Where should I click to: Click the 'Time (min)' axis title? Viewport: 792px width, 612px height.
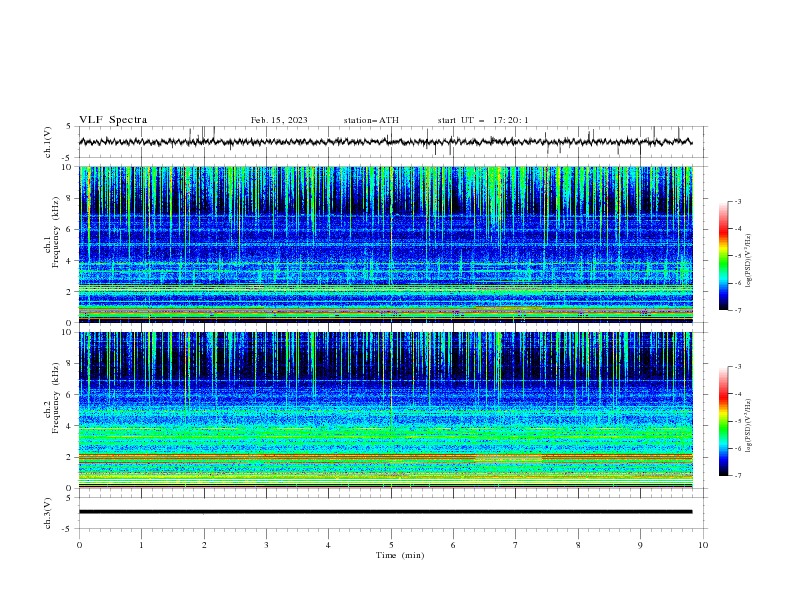click(400, 555)
